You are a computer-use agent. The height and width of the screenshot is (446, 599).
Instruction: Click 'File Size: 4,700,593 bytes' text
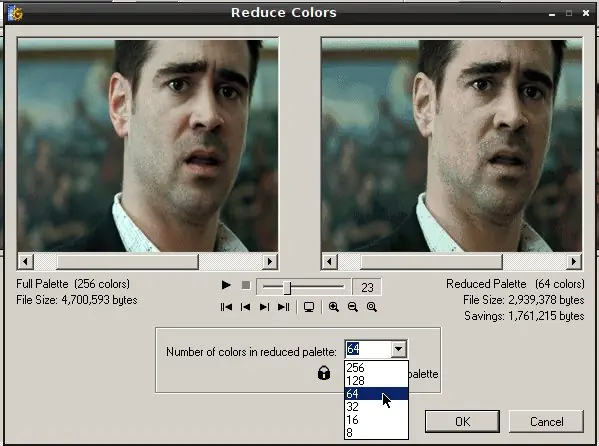tap(77, 300)
